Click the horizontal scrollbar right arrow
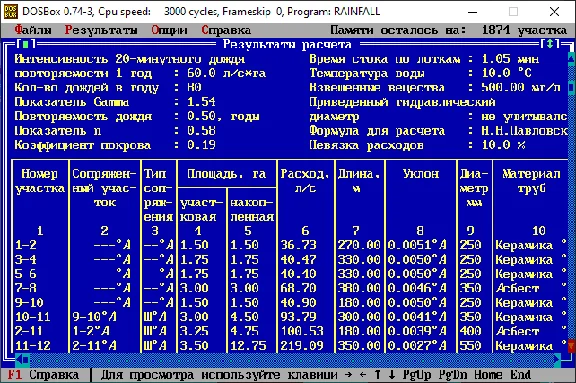The image size is (576, 383). 557,359
